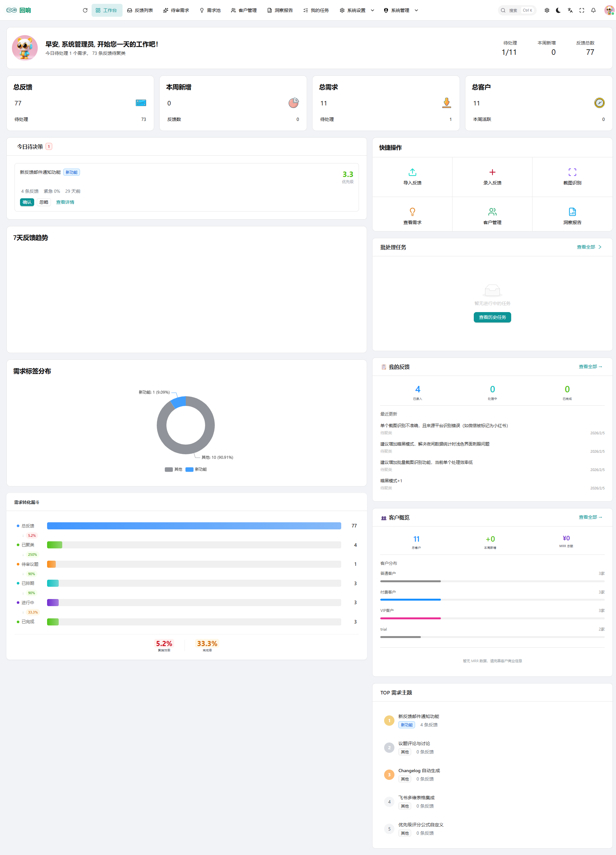Screen dimensions: 616x855
Task: Toggle the 新功能 legend item in donut chart
Action: (196, 469)
